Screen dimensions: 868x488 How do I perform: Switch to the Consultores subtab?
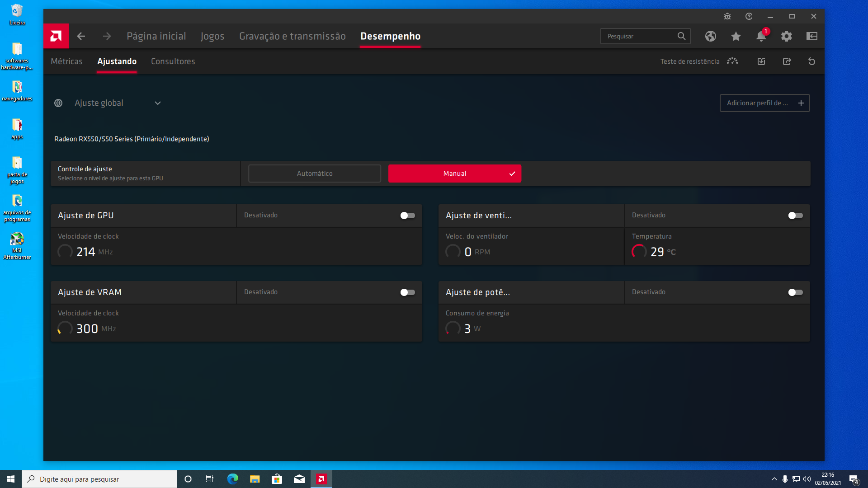pos(173,61)
